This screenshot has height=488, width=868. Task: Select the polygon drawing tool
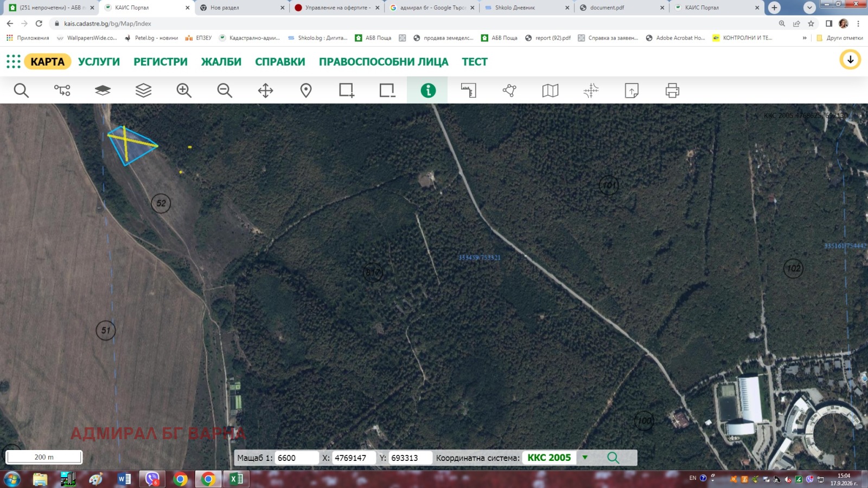coord(509,90)
